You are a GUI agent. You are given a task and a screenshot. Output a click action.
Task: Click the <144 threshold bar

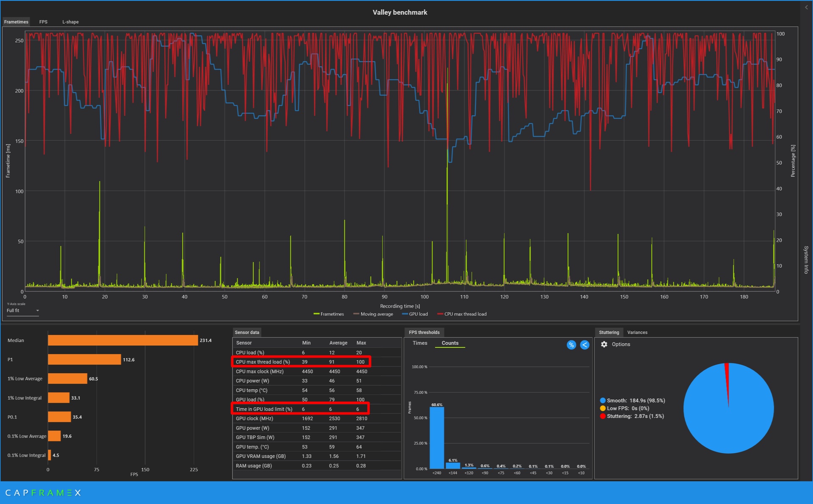click(x=453, y=465)
